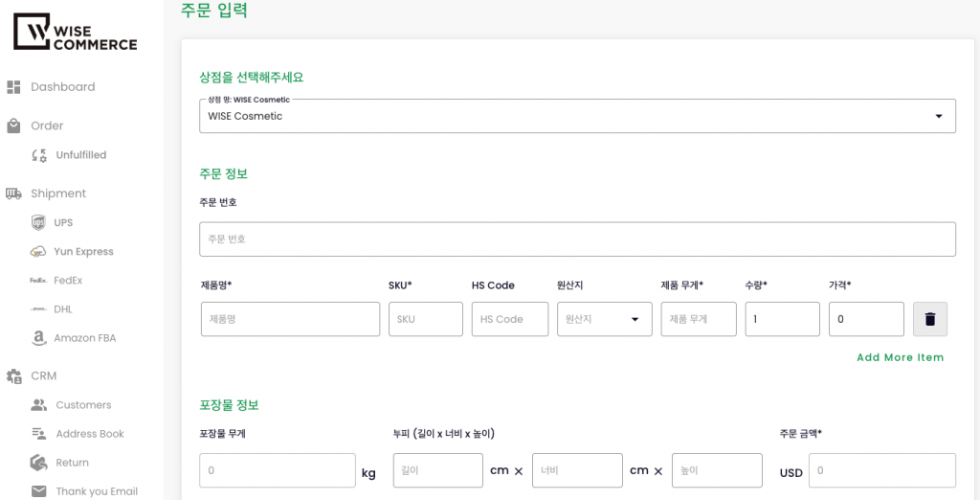Click the Dashboard grid icon
This screenshot has width=980, height=500.
[13, 87]
